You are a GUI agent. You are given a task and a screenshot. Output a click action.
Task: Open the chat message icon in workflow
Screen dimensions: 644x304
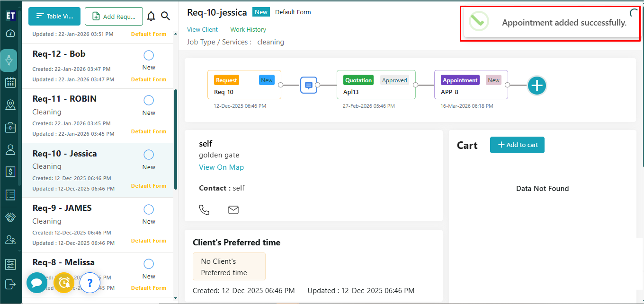point(309,85)
